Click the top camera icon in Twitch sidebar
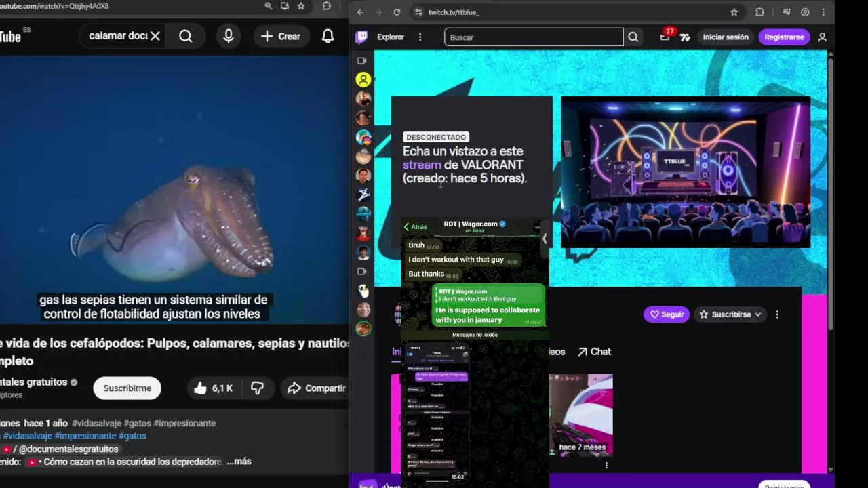The height and width of the screenshot is (488, 868). (x=362, y=61)
